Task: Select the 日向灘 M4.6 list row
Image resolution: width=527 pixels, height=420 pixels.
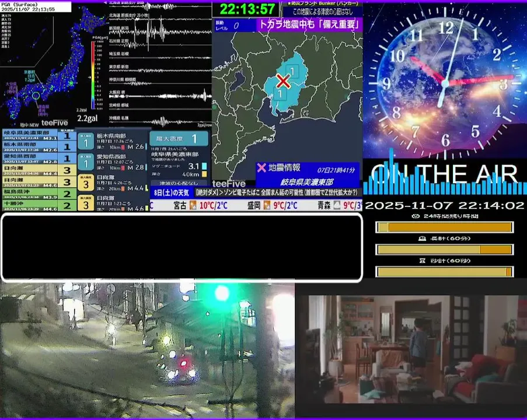Action: [x=39, y=182]
